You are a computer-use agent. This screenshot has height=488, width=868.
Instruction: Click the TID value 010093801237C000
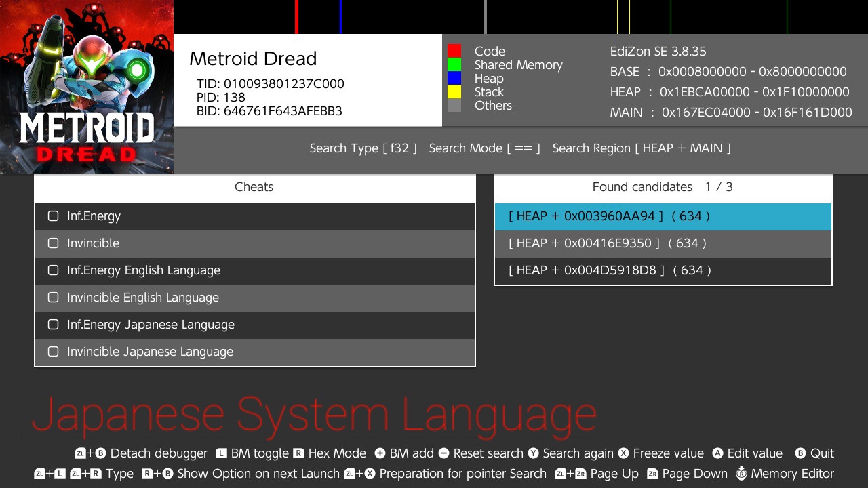coord(284,84)
